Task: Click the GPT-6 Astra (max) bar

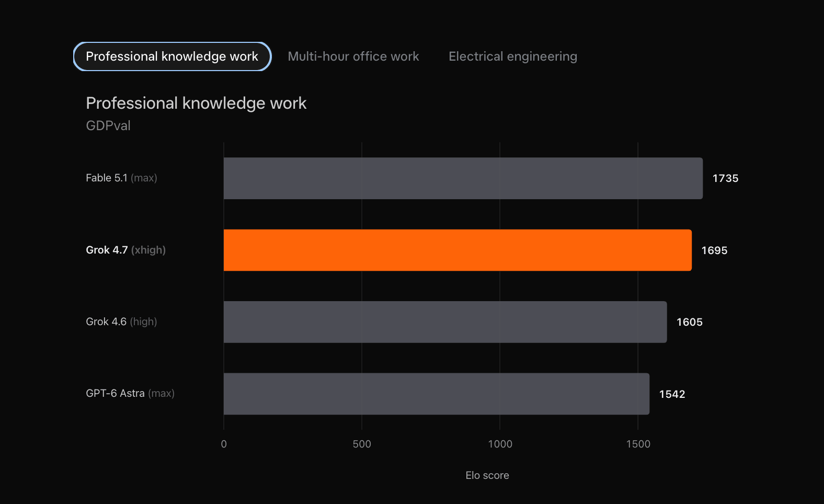Action: click(437, 394)
